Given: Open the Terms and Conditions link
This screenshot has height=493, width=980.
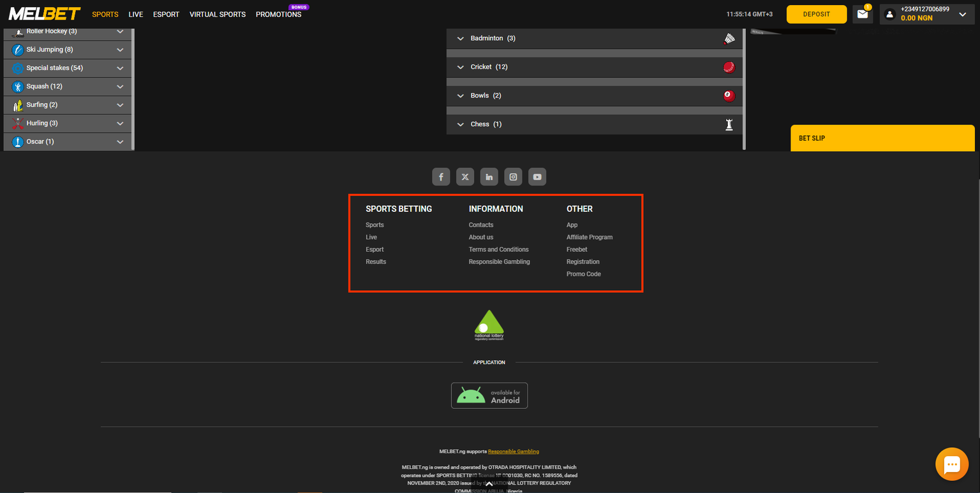Looking at the screenshot, I should 498,249.
